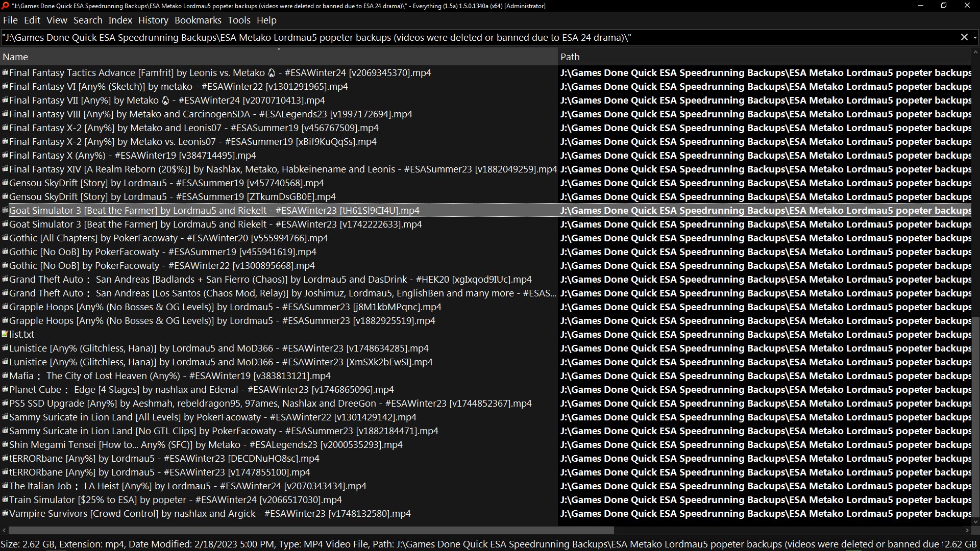
Task: Open the View menu
Action: pos(57,20)
